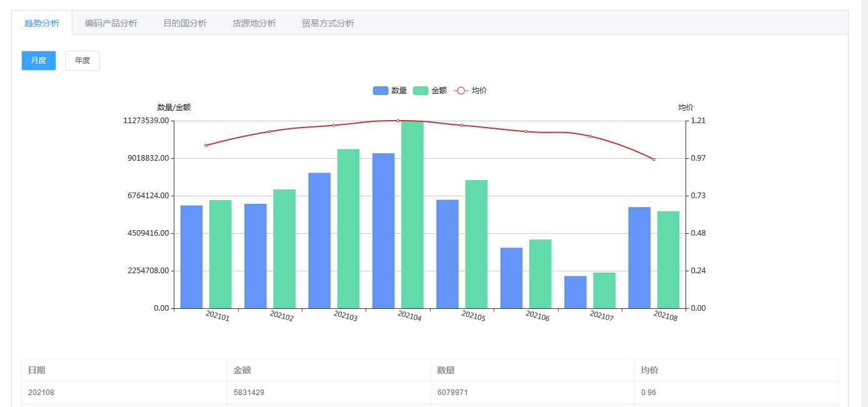
Task: Click the 日期 table column header
Action: click(x=124, y=370)
